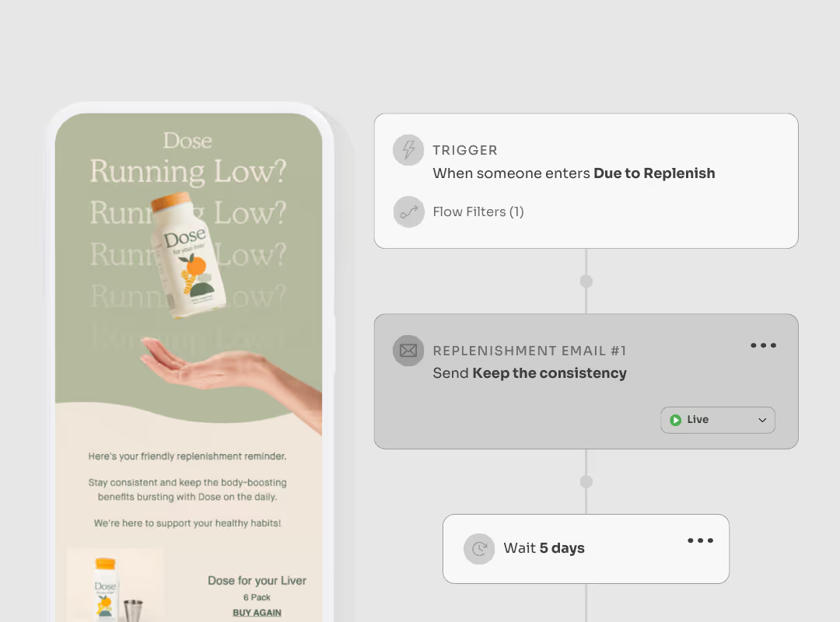Click the Dose 6 Pack product thumbnail
840x622 pixels.
click(x=116, y=585)
